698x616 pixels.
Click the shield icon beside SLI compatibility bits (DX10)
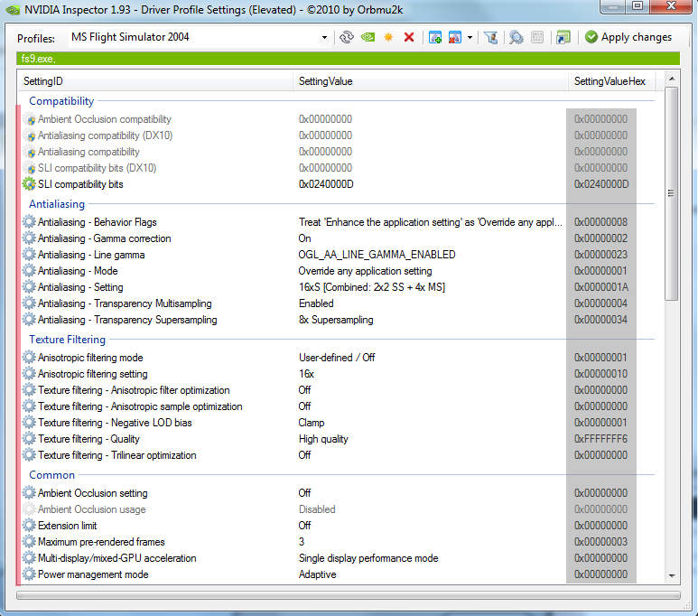point(30,168)
